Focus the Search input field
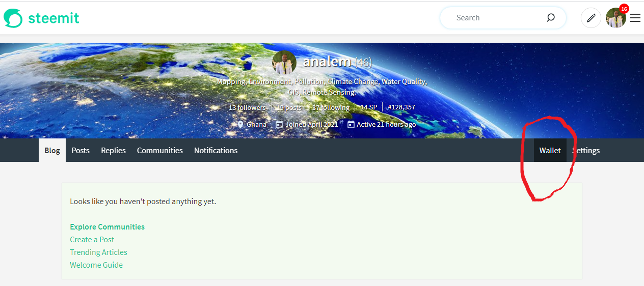This screenshot has height=286, width=644. pyautogui.click(x=503, y=18)
